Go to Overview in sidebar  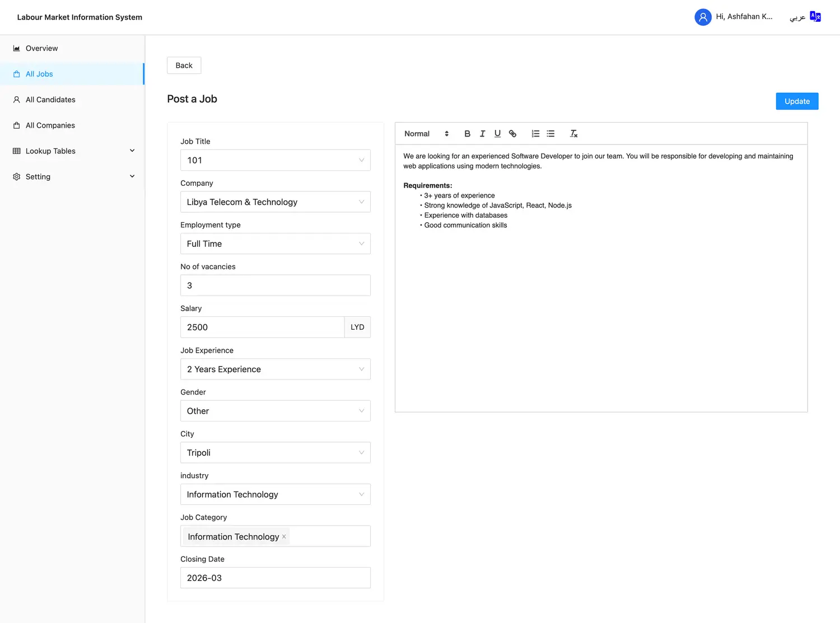tap(41, 48)
